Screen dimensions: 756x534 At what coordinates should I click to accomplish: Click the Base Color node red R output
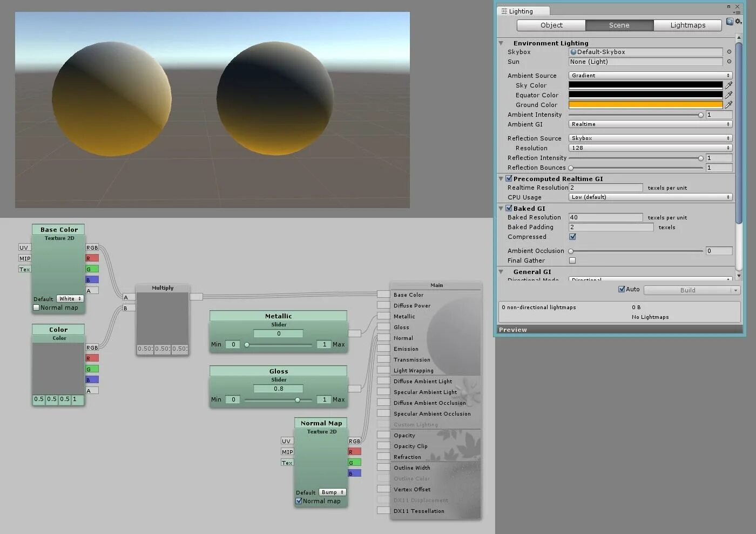click(x=92, y=258)
